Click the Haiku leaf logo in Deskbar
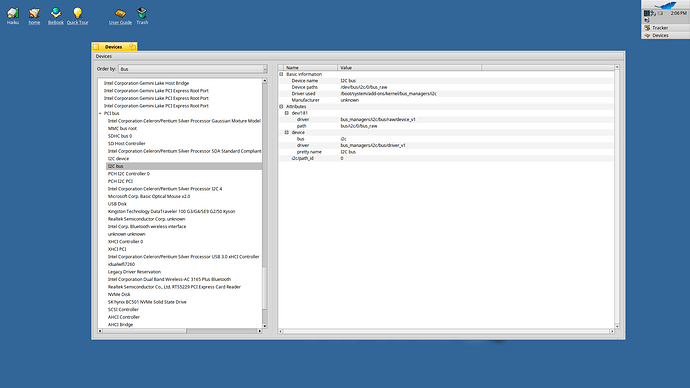 665,5
